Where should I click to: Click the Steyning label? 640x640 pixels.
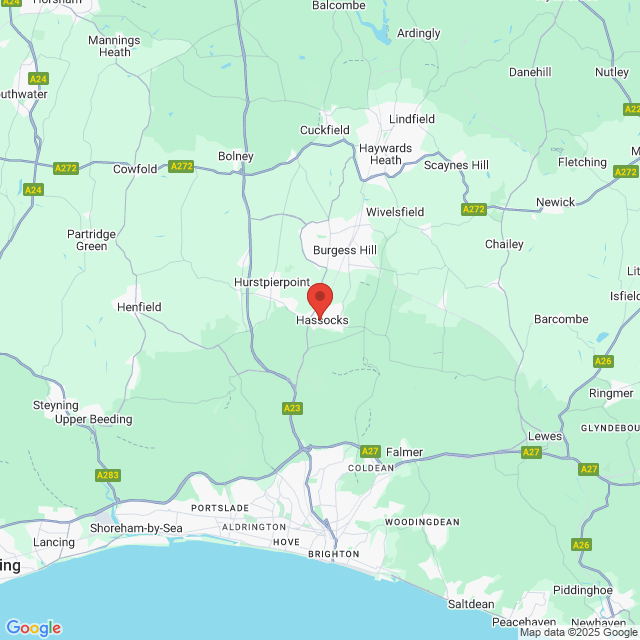tap(56, 405)
